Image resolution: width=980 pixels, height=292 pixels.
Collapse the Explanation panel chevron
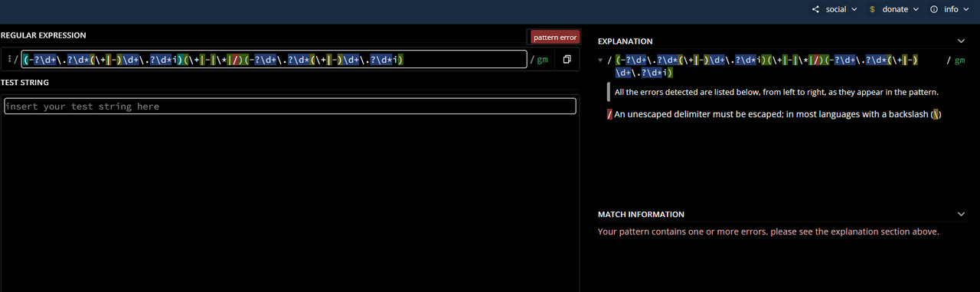962,41
